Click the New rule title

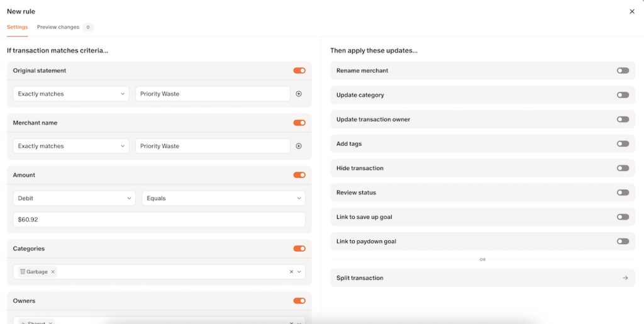21,11
